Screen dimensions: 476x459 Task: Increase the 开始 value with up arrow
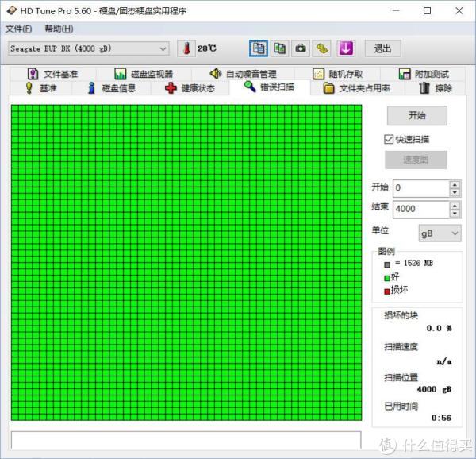click(x=455, y=184)
